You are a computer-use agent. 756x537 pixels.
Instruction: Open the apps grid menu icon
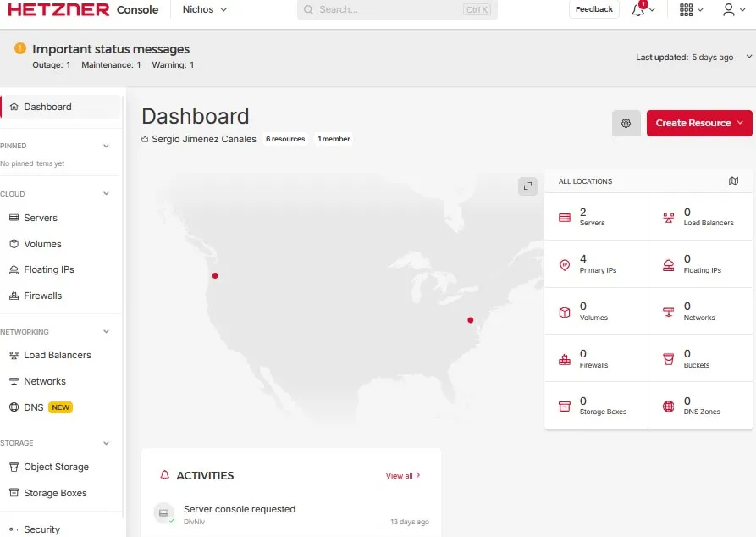[x=687, y=9]
